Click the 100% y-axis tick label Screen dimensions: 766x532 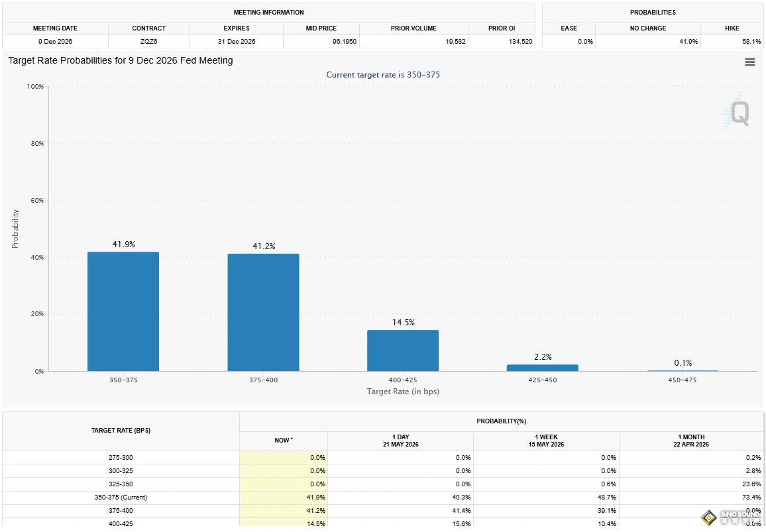(x=35, y=87)
